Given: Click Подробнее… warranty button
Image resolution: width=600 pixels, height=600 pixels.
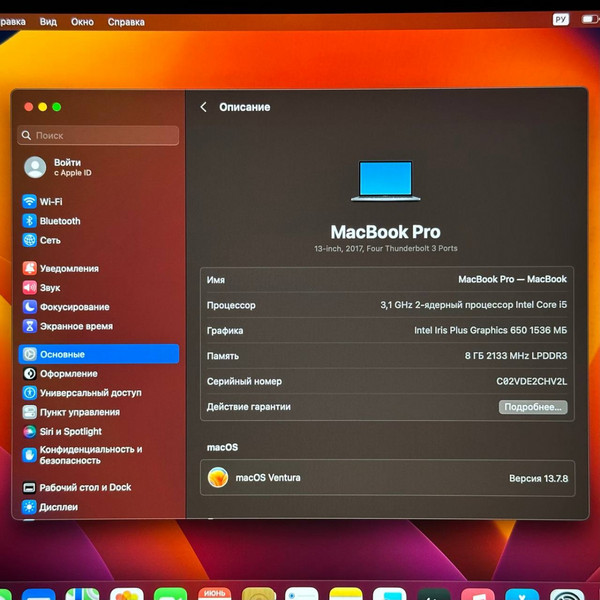Looking at the screenshot, I should 533,407.
